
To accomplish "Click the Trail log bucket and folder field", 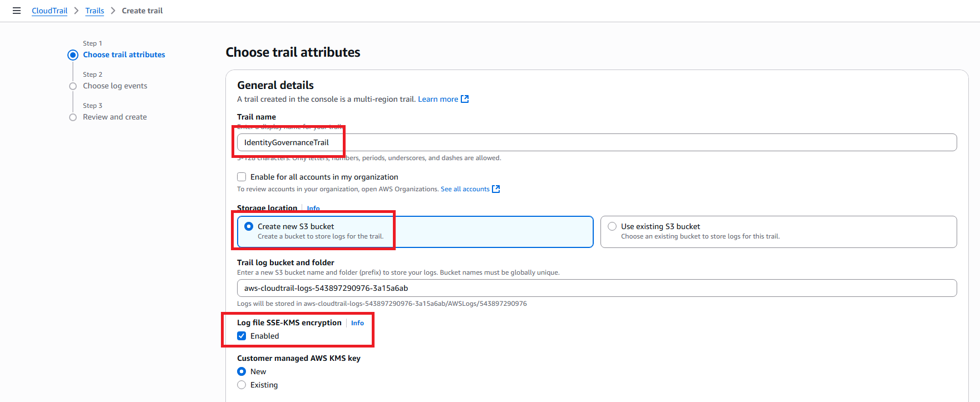I will (x=597, y=288).
